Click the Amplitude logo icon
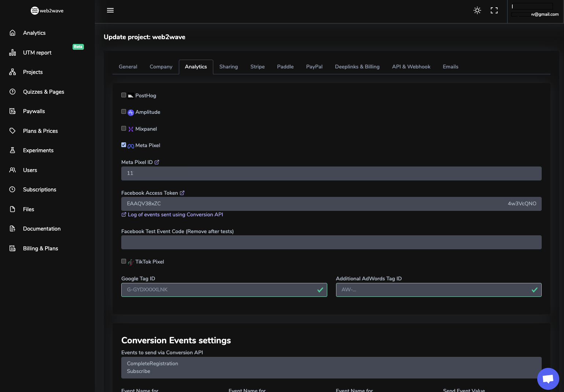This screenshot has height=392, width=564. click(131, 112)
